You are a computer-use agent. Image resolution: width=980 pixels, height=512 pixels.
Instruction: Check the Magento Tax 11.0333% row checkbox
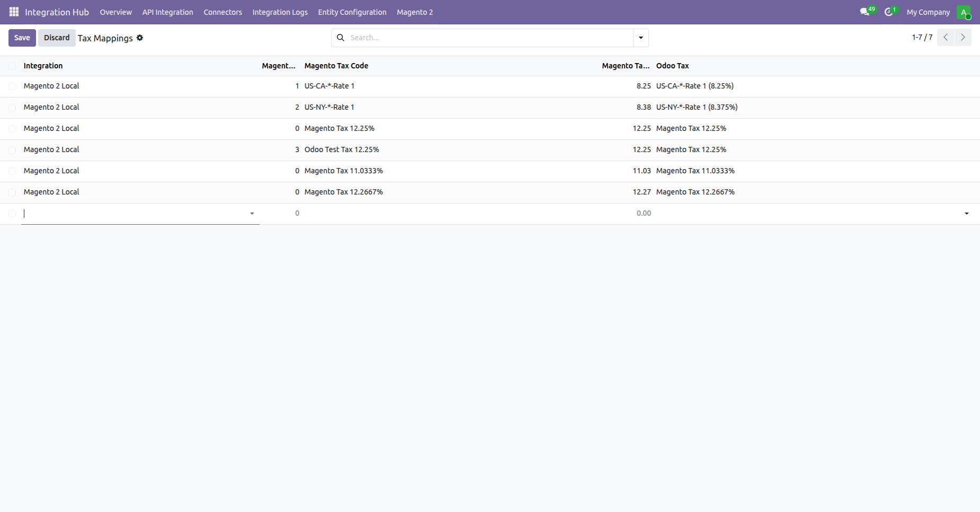[12, 171]
